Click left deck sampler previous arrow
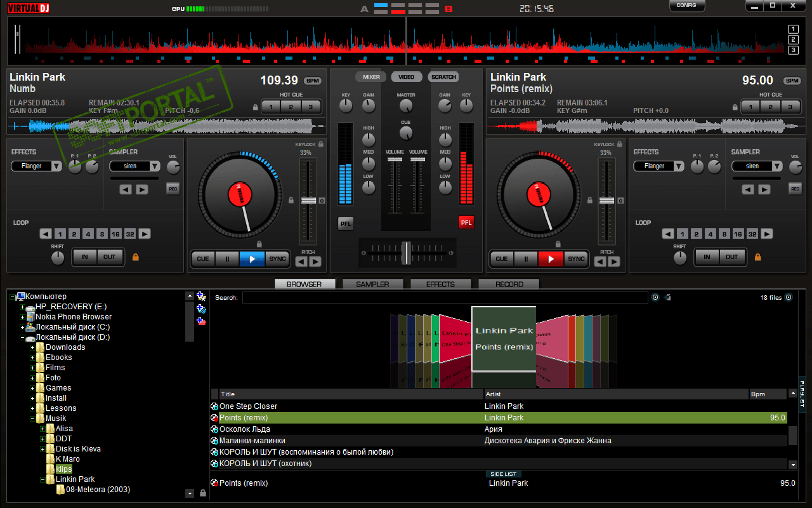The image size is (812, 508). [x=126, y=189]
